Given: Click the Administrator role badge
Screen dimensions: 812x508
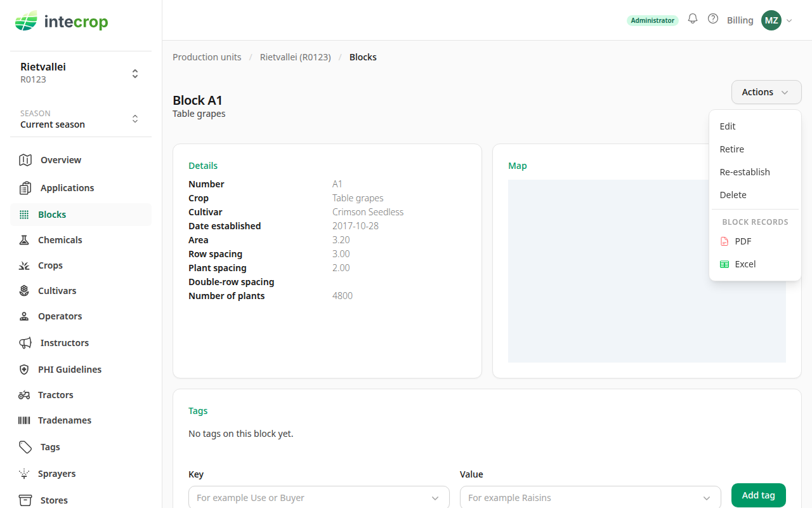Looking at the screenshot, I should click(653, 20).
